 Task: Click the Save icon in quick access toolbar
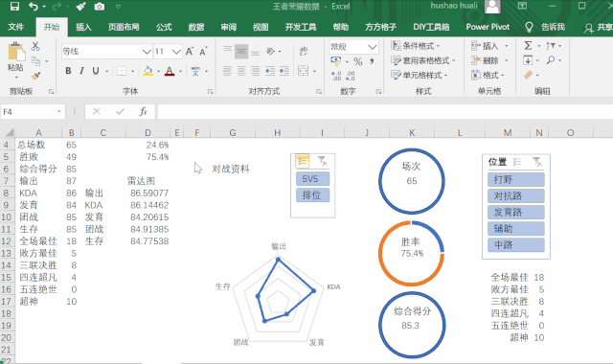[x=14, y=7]
